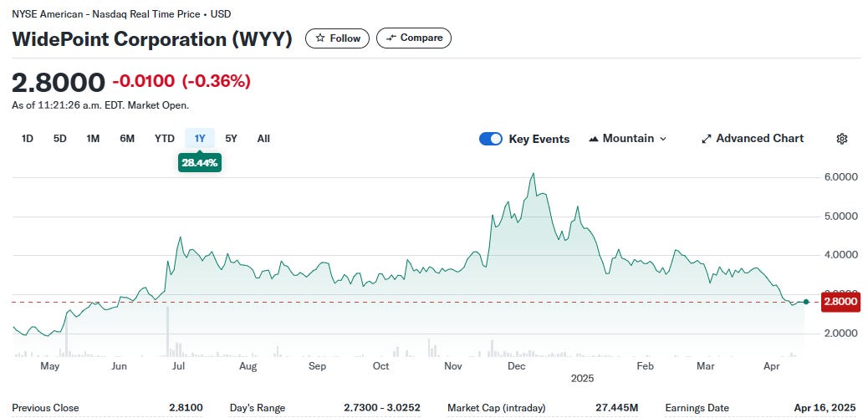Screen dimensions: 868x418
Task: Click the Apr label on chart axis
Action: [x=772, y=366]
